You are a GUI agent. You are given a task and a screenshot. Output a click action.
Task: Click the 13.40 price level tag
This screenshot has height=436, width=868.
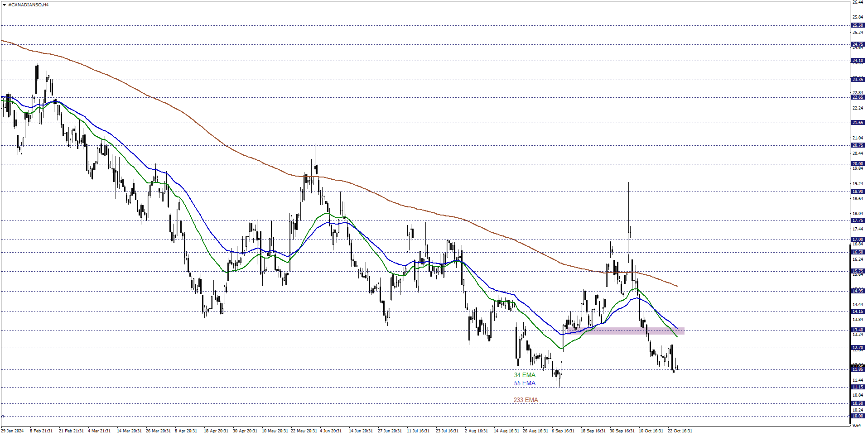858,330
